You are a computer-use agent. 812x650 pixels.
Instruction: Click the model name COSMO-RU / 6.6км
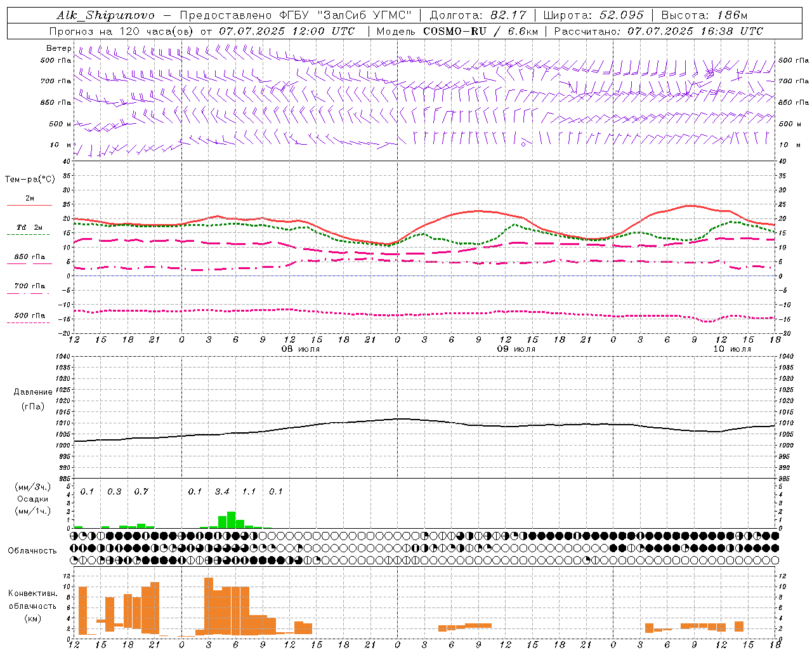click(480, 31)
